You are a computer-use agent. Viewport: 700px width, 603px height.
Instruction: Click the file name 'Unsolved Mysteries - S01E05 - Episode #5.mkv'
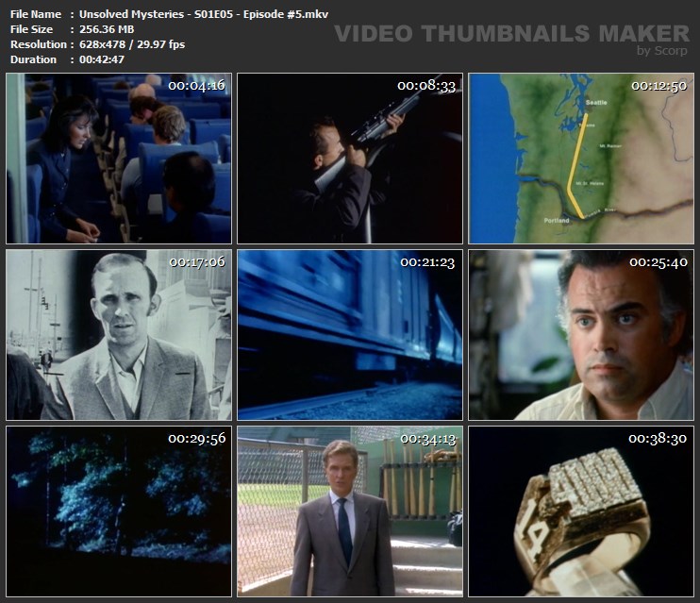coord(204,14)
